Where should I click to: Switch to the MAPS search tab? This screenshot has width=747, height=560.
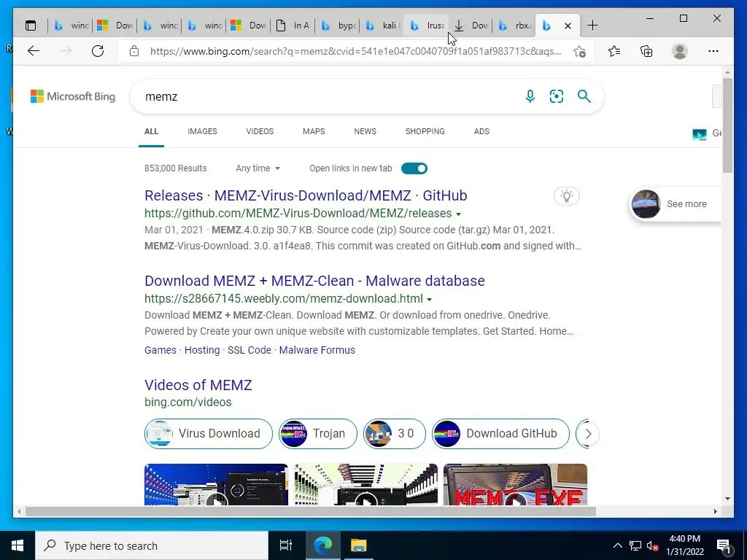tap(314, 131)
